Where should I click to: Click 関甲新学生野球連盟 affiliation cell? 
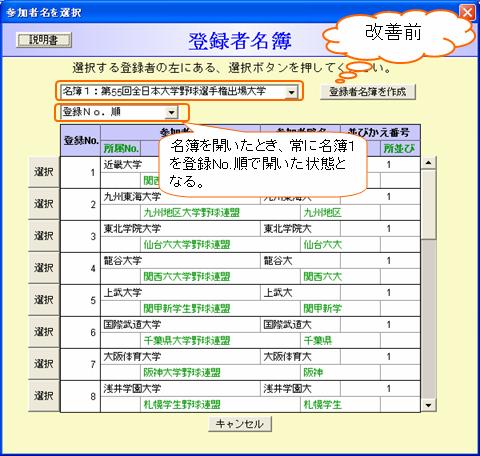(x=220, y=308)
